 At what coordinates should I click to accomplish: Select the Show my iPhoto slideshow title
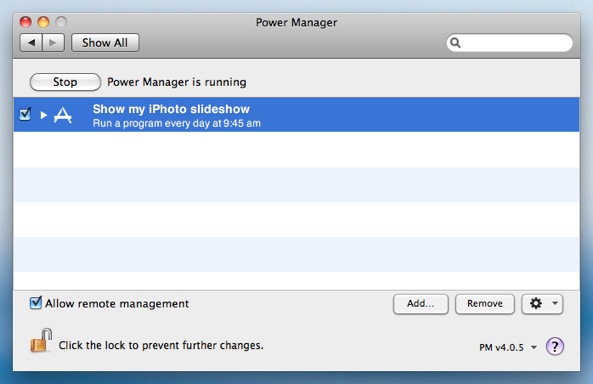[x=171, y=109]
